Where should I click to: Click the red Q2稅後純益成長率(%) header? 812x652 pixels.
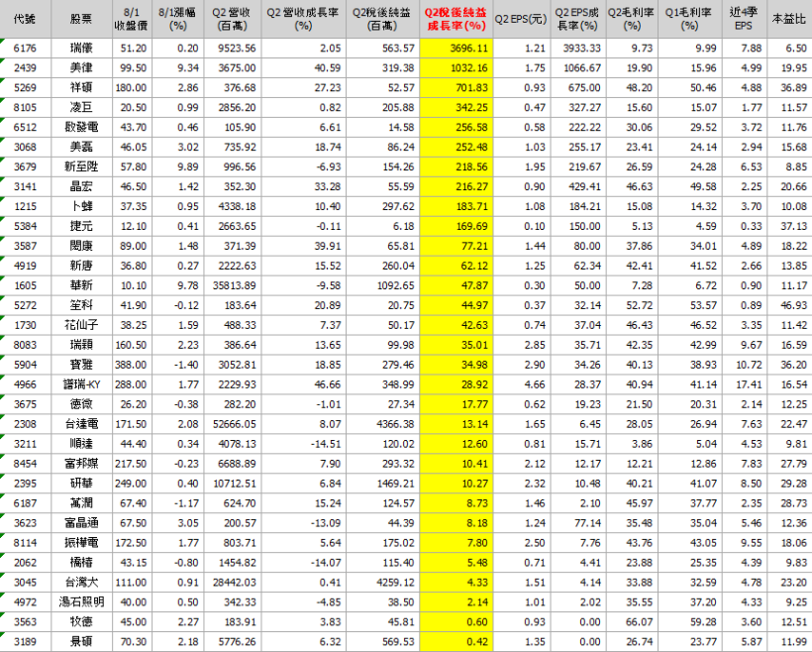(456, 19)
